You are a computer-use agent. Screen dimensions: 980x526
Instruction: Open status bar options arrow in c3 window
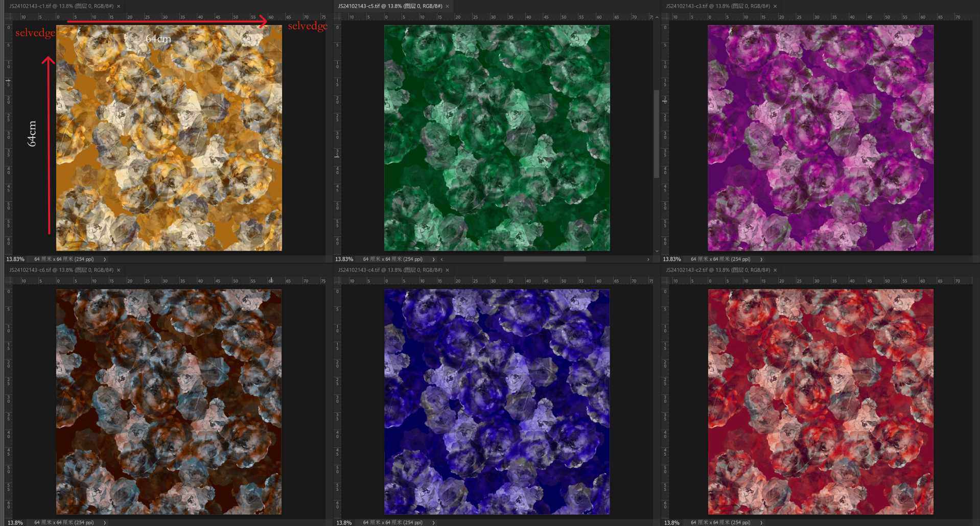(x=761, y=259)
